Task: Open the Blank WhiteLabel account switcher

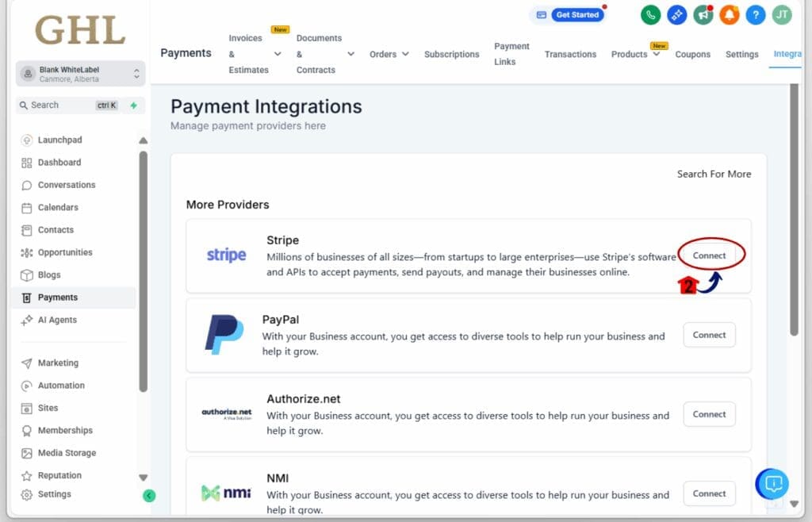Action: pyautogui.click(x=80, y=74)
